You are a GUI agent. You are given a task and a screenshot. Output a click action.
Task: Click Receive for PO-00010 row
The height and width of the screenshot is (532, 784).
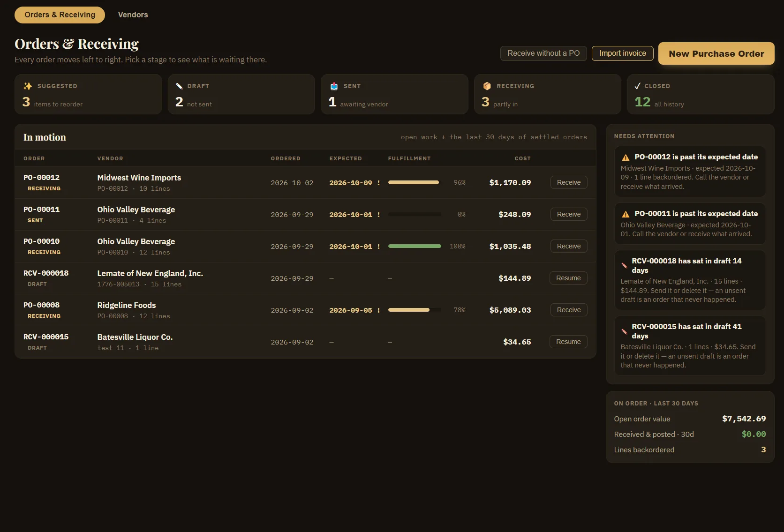pyautogui.click(x=569, y=247)
